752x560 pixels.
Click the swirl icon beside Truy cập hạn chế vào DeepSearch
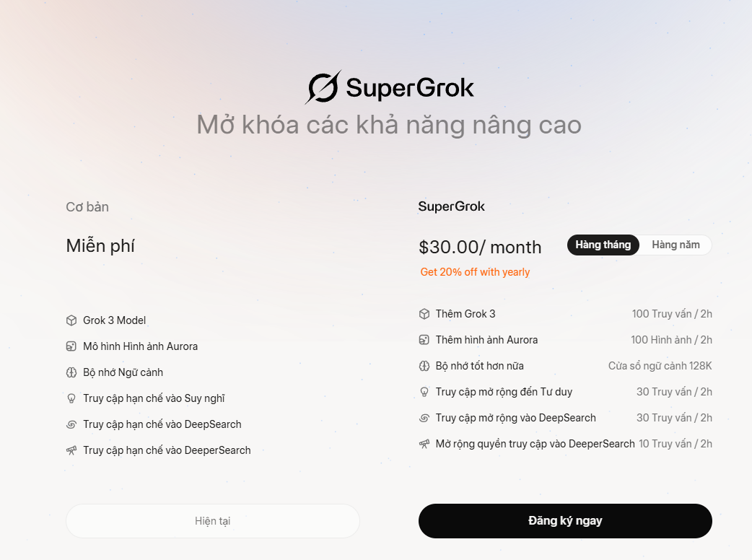click(71, 424)
